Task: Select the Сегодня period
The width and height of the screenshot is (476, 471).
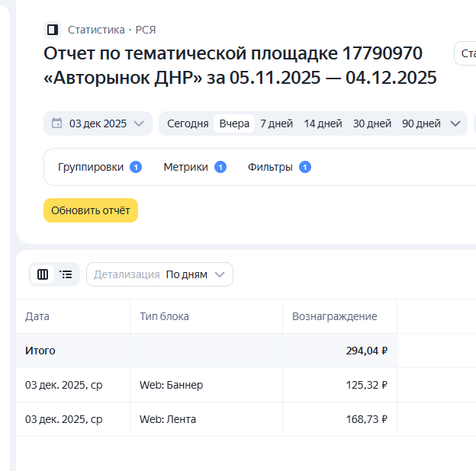Action: tap(188, 123)
